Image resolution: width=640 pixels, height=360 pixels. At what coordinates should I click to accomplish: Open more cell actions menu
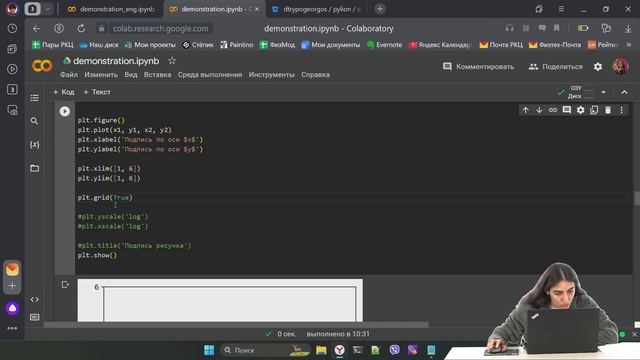tap(622, 110)
